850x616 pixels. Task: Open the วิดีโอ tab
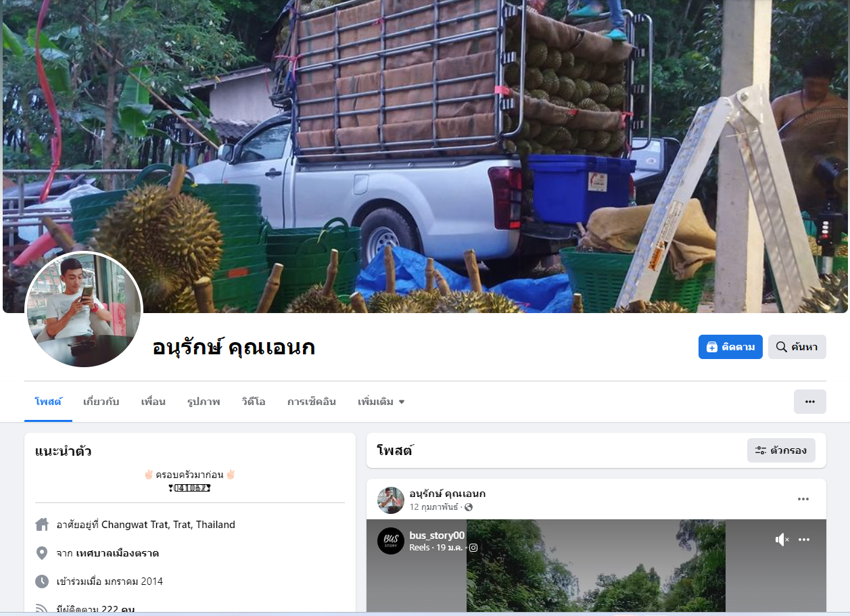(254, 402)
